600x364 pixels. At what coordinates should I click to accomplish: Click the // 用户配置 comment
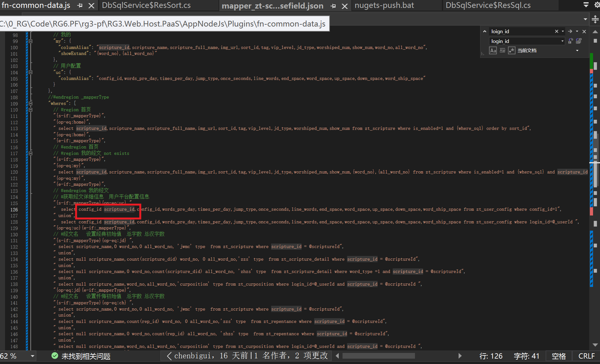(67, 66)
